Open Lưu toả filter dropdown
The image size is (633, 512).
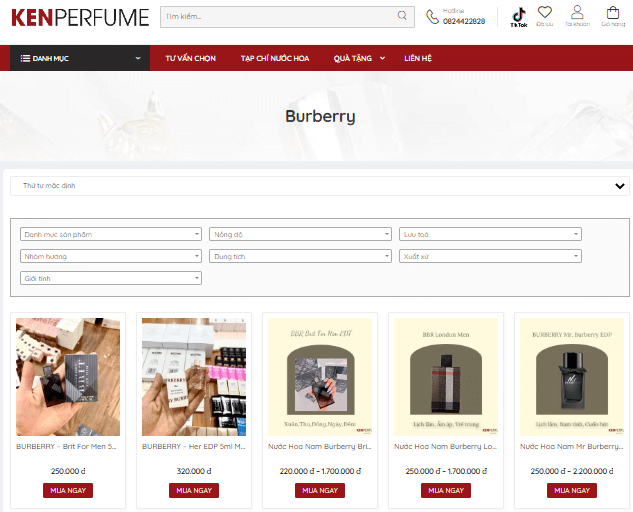[x=490, y=234]
